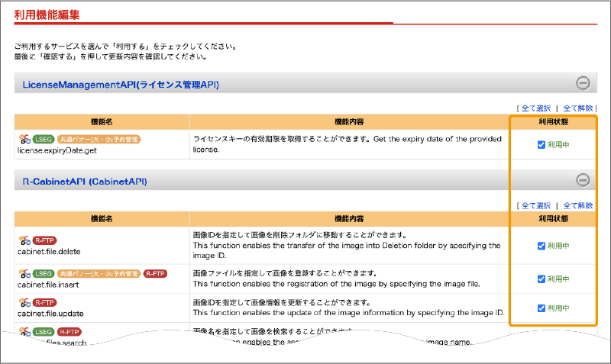This screenshot has height=364, width=611.
Task: Click the Deletion folder description text
Action: click(347, 245)
